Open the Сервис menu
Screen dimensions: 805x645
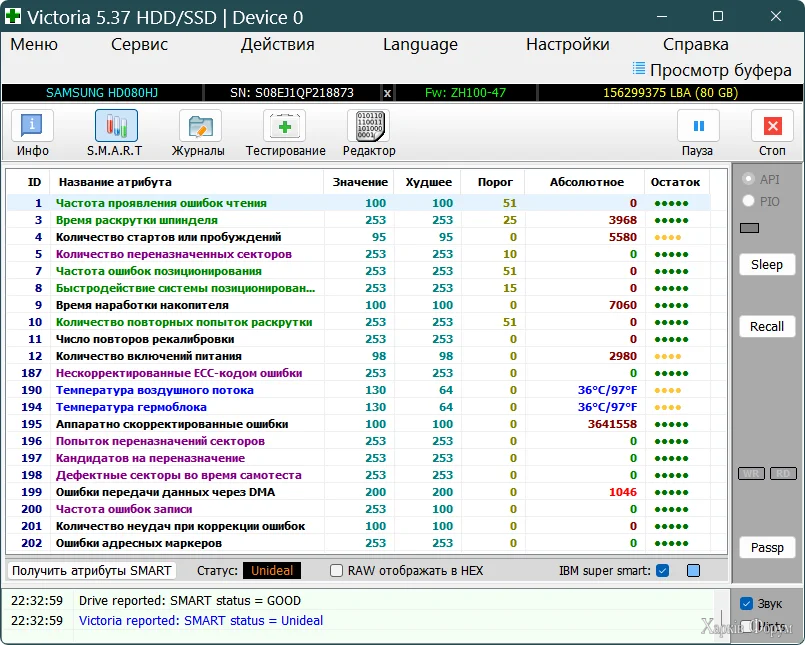(139, 44)
